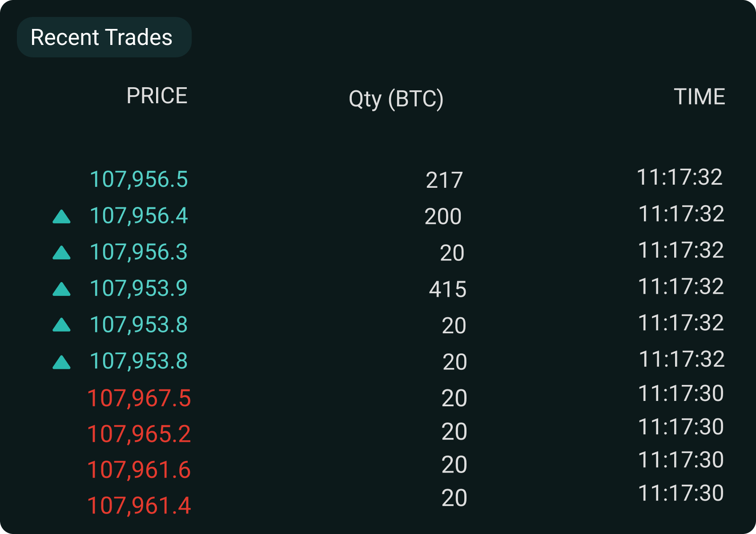This screenshot has width=756, height=534.
Task: Select the trade priced 107,956.5
Action: [139, 180]
